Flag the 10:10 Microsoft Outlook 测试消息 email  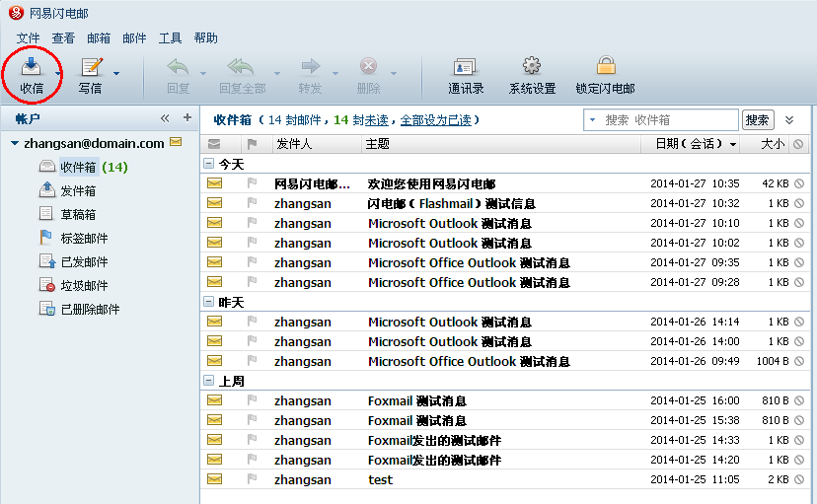253,223
